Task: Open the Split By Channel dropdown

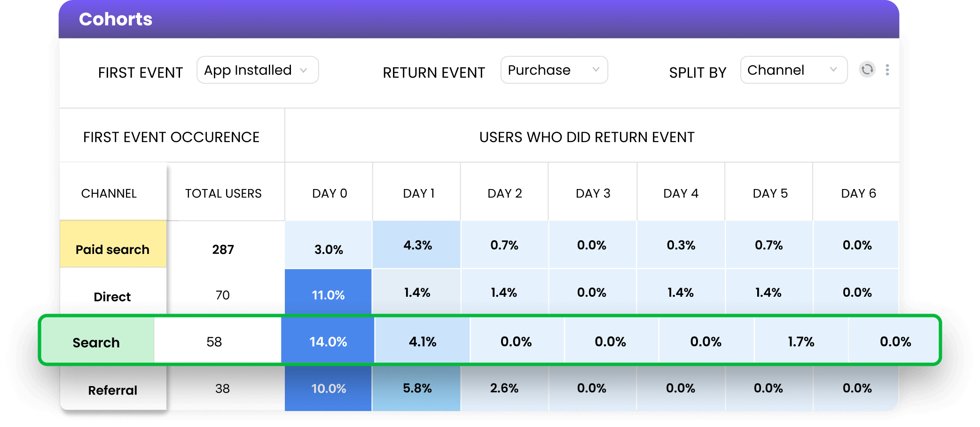Action: 793,70
